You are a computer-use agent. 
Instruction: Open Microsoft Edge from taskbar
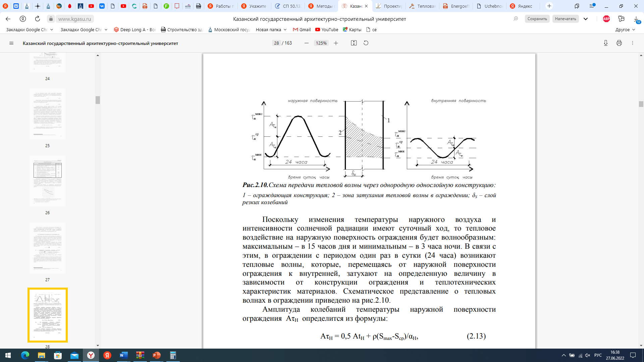tap(25, 355)
